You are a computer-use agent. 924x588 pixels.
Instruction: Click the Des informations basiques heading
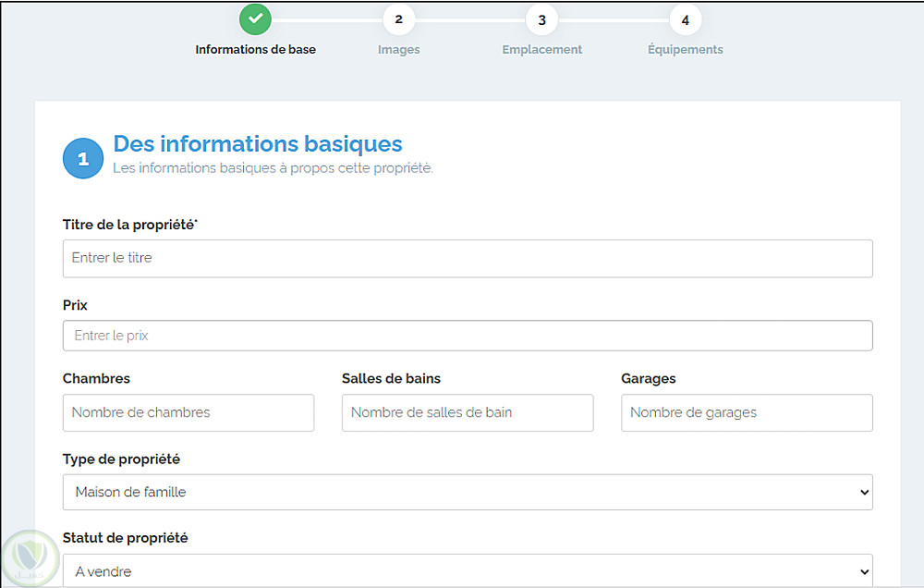pos(258,144)
